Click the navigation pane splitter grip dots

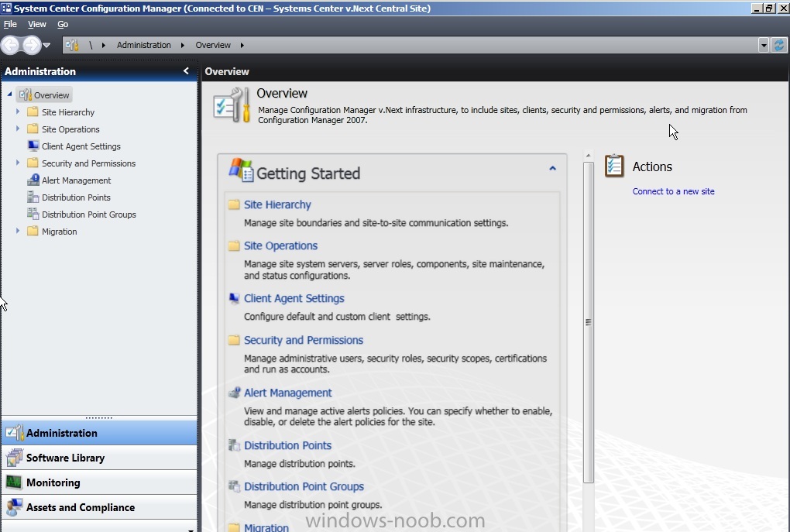pos(99,417)
